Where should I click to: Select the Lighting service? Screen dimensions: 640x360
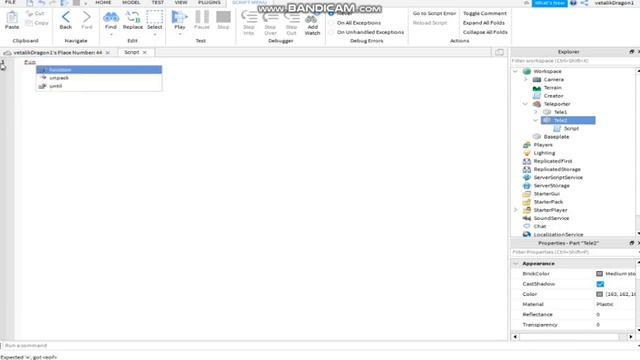click(x=544, y=153)
